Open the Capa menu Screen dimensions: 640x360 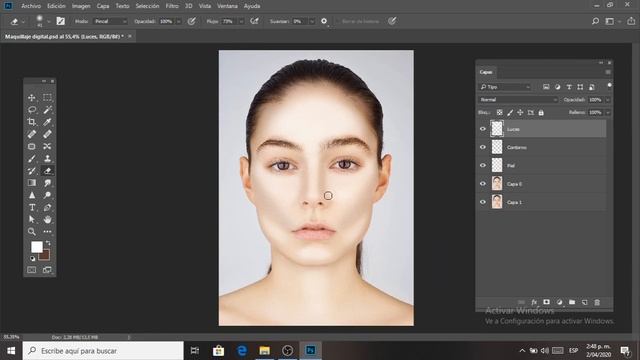pos(103,6)
